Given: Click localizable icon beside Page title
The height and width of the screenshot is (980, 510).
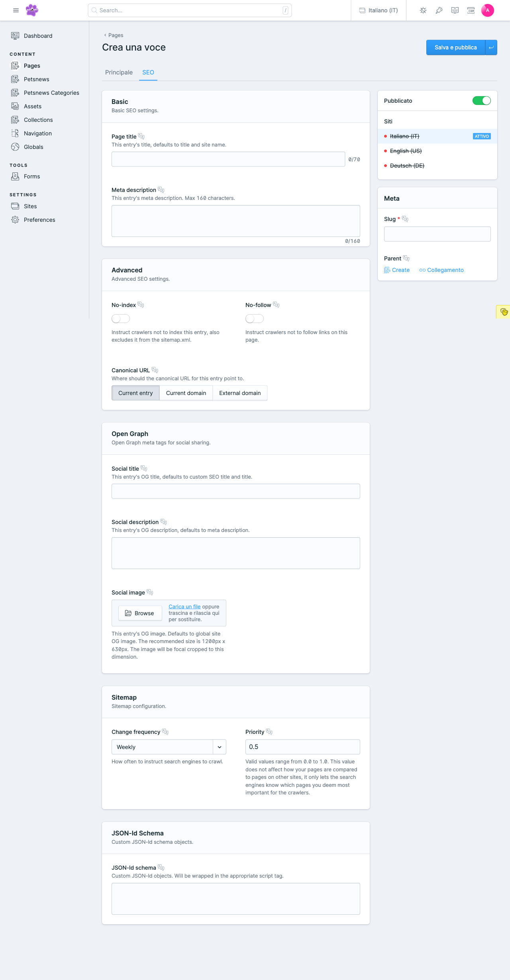Looking at the screenshot, I should click(x=141, y=136).
